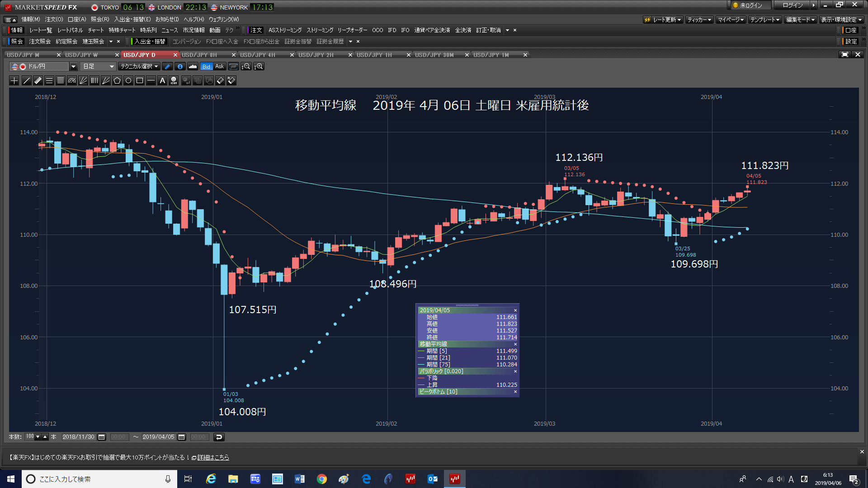The width and height of the screenshot is (868, 488).
Task: Open the start date calendar picker
Action: [x=102, y=437]
